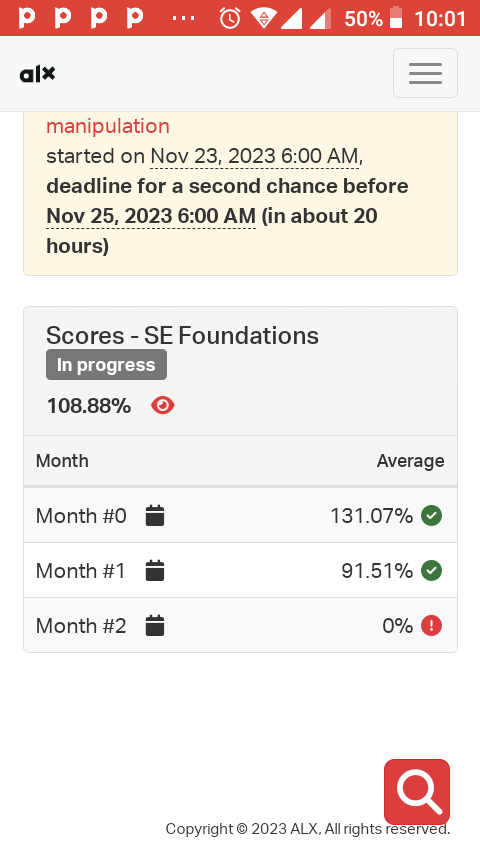Screen dimensions: 480x854
Task: Select the Month #0 row
Action: tap(240, 515)
